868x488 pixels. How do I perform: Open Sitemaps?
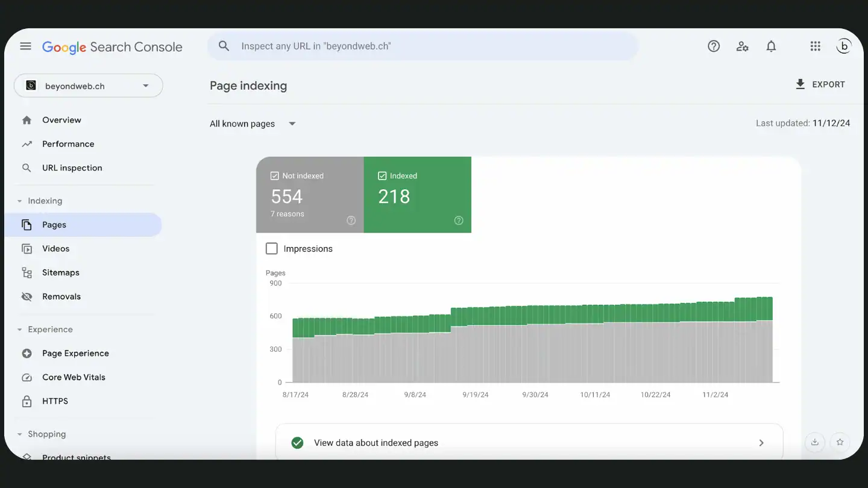coord(61,273)
